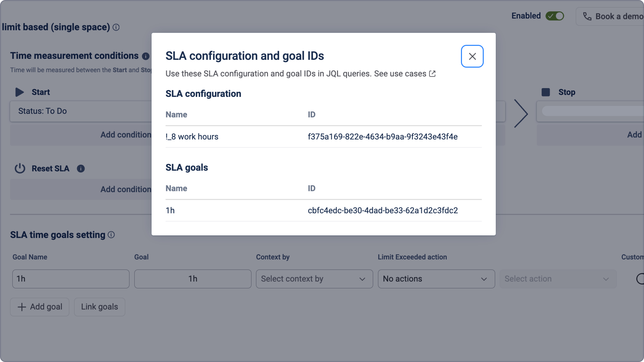
Task: Open the Select action dropdown
Action: [558, 279]
